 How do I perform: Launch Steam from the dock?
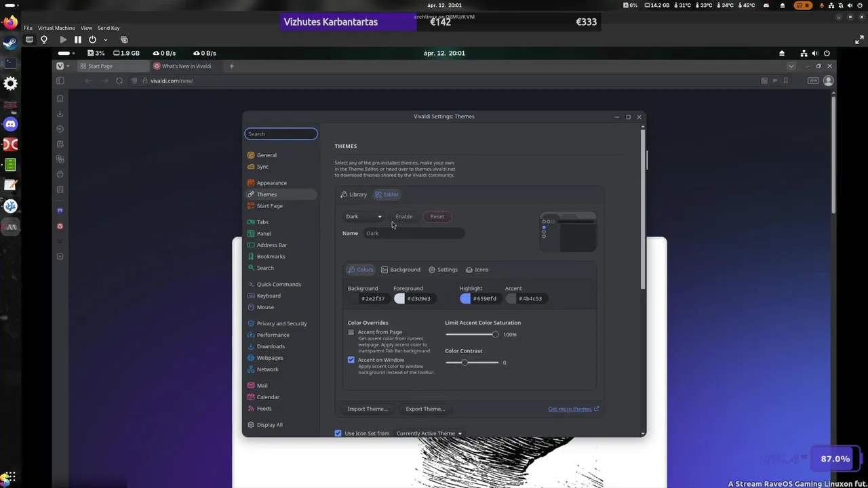(10, 43)
